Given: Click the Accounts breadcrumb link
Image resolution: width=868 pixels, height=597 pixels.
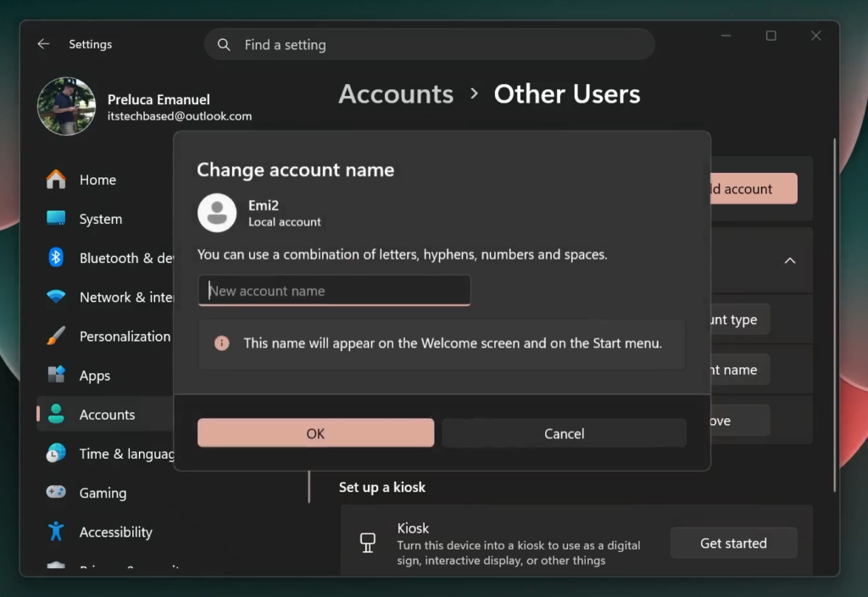Looking at the screenshot, I should point(396,93).
